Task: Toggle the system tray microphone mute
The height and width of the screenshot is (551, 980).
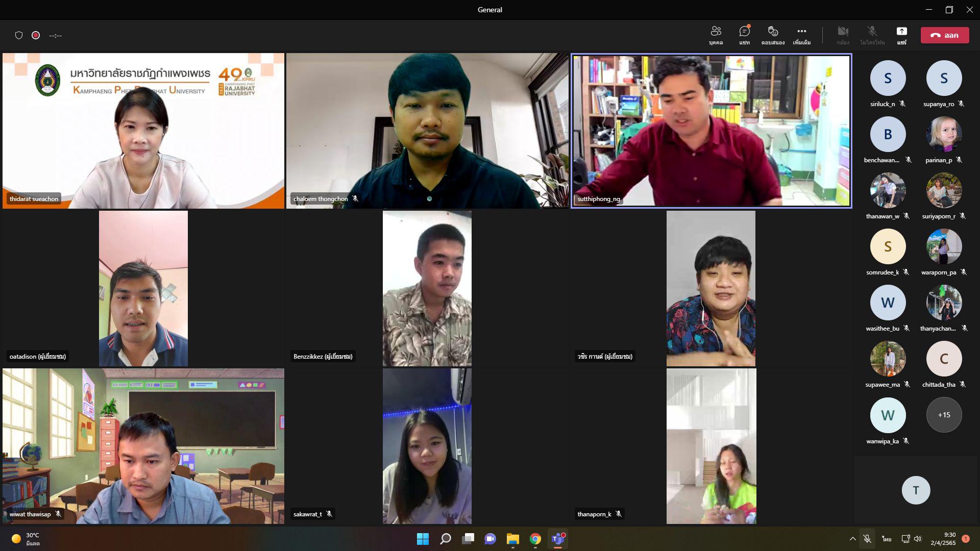Action: coord(867,539)
